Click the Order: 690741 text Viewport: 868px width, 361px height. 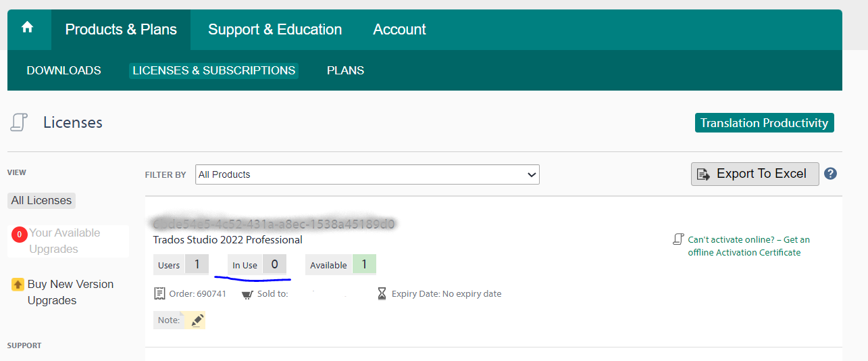click(198, 294)
